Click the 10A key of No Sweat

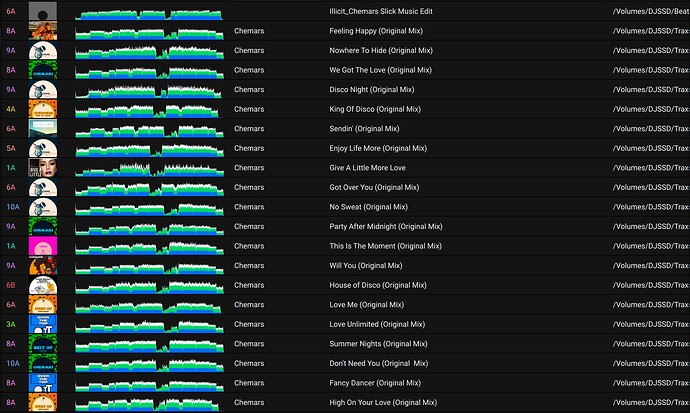(12, 207)
